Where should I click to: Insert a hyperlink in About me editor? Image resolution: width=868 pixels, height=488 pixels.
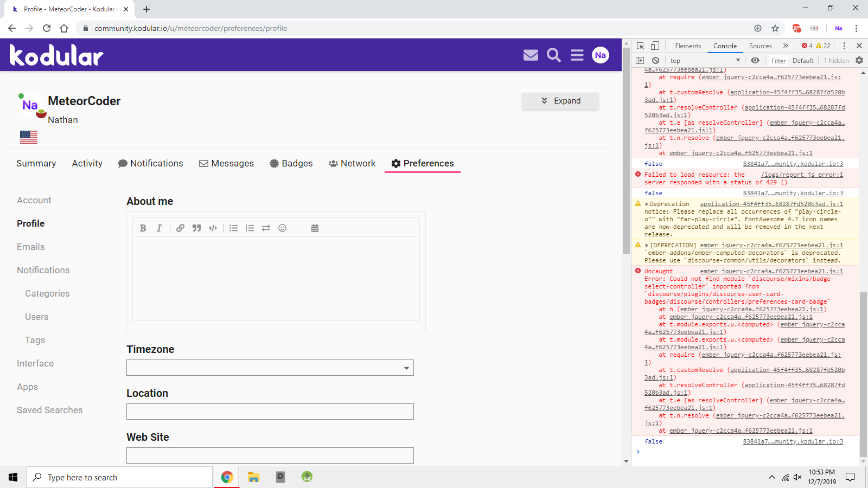pyautogui.click(x=181, y=228)
